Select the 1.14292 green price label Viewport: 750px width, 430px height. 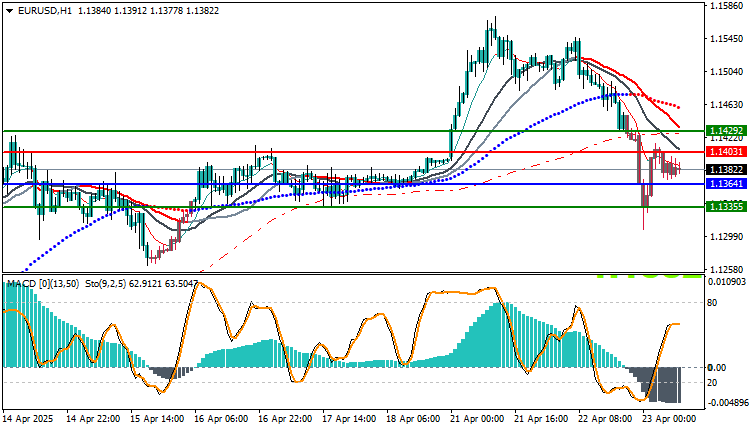click(727, 131)
